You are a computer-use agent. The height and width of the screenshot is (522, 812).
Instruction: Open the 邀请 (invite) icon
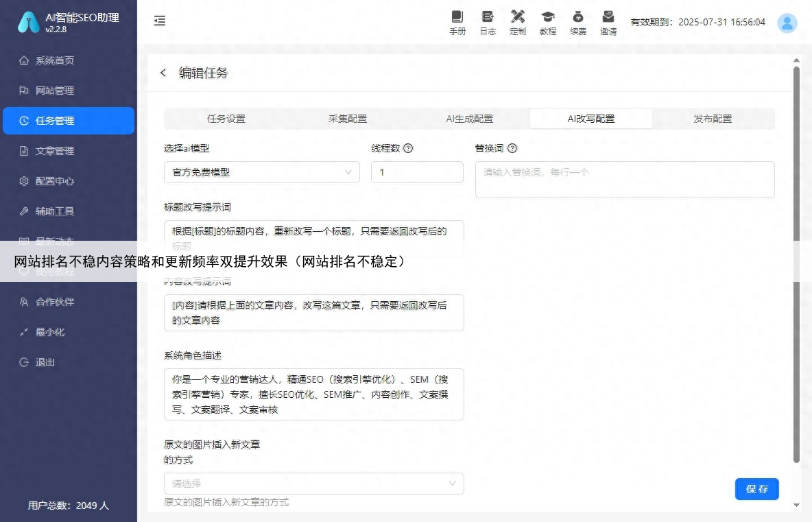608,23
